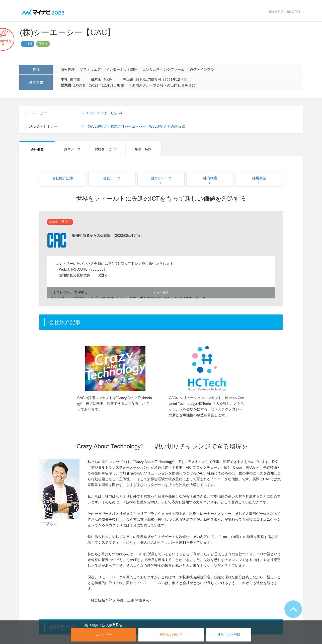Click the 会社紹介記事 section header
Screen dimensions: 322x644
coord(161,322)
